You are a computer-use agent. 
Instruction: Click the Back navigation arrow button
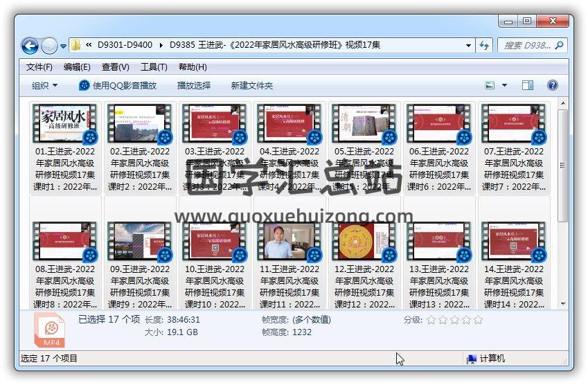30,46
